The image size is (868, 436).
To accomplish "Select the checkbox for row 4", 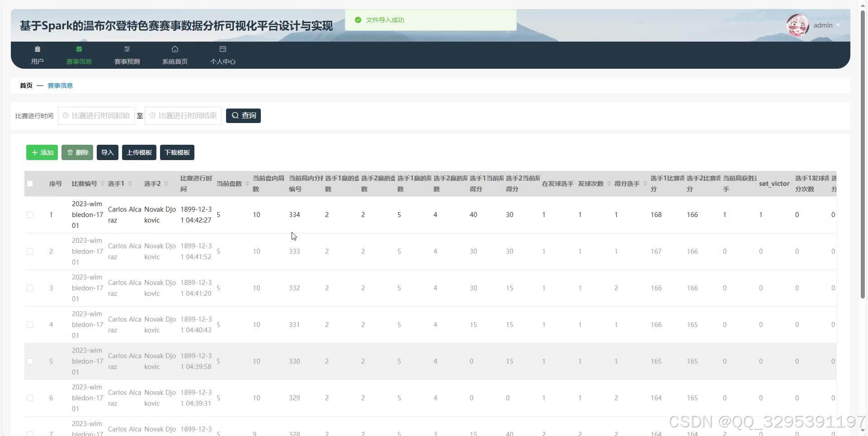I will pyautogui.click(x=30, y=325).
